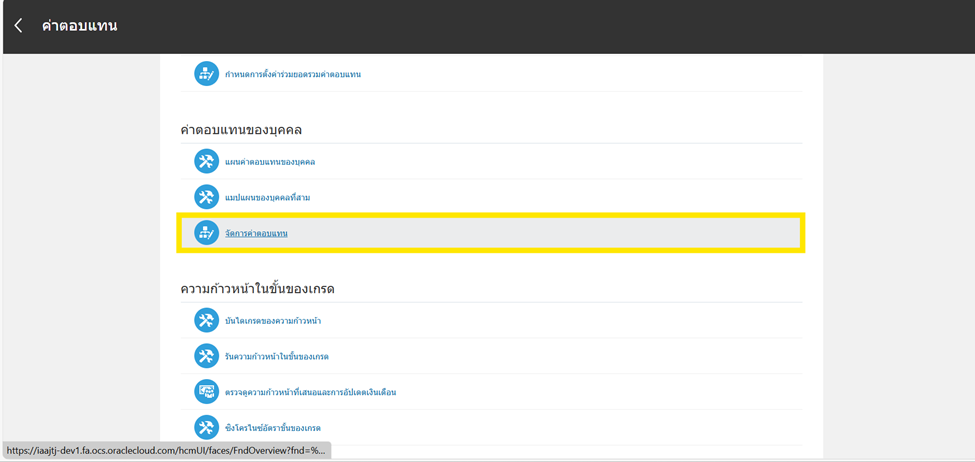The image size is (975, 462).
Task: Select the รันความก้าวหน้าในขั้นของเกรด link
Action: click(x=277, y=357)
